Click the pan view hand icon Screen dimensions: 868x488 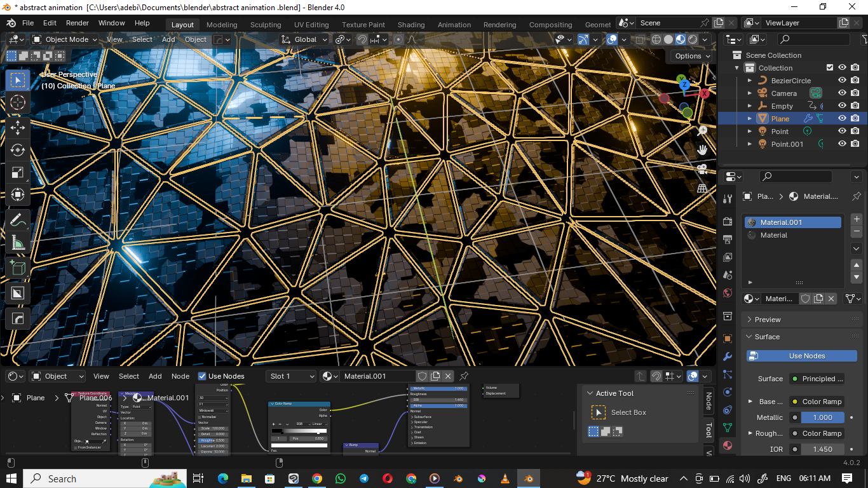point(703,150)
